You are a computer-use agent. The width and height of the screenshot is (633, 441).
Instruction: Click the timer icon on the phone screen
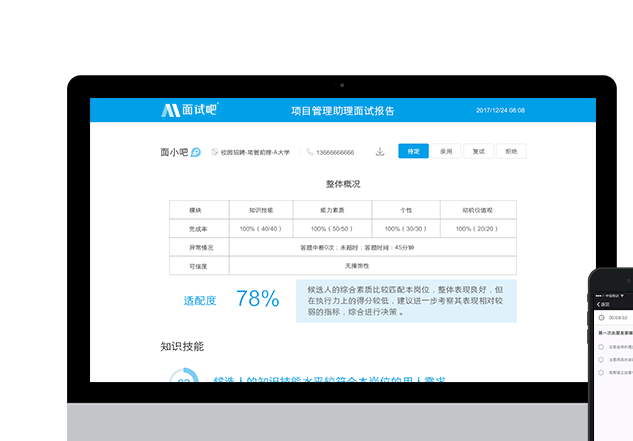point(602,318)
